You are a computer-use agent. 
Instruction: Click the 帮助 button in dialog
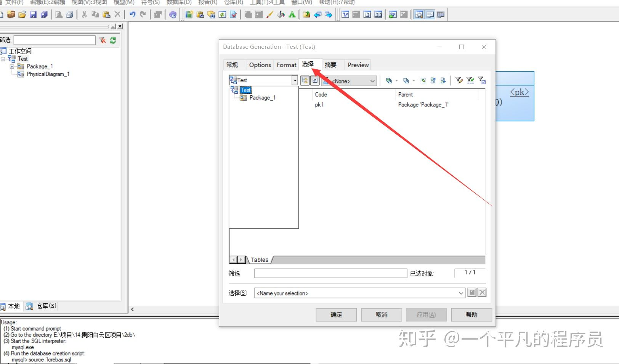pos(471,315)
